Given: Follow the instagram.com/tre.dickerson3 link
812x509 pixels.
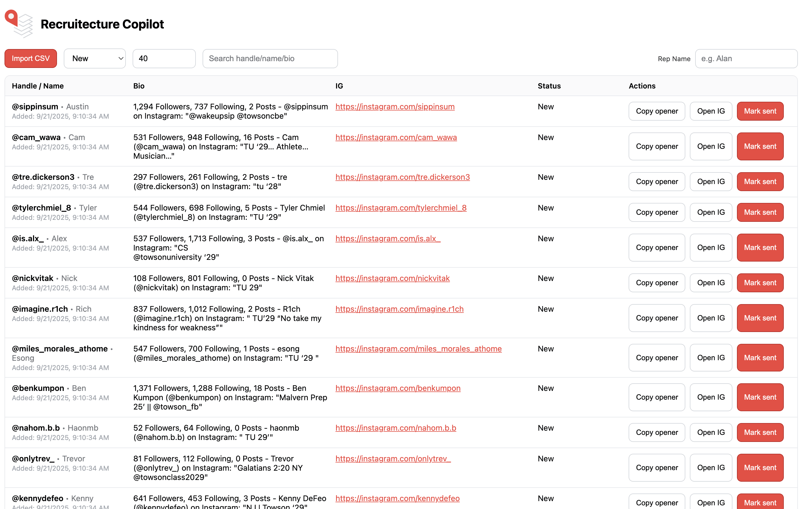Looking at the screenshot, I should tap(402, 177).
